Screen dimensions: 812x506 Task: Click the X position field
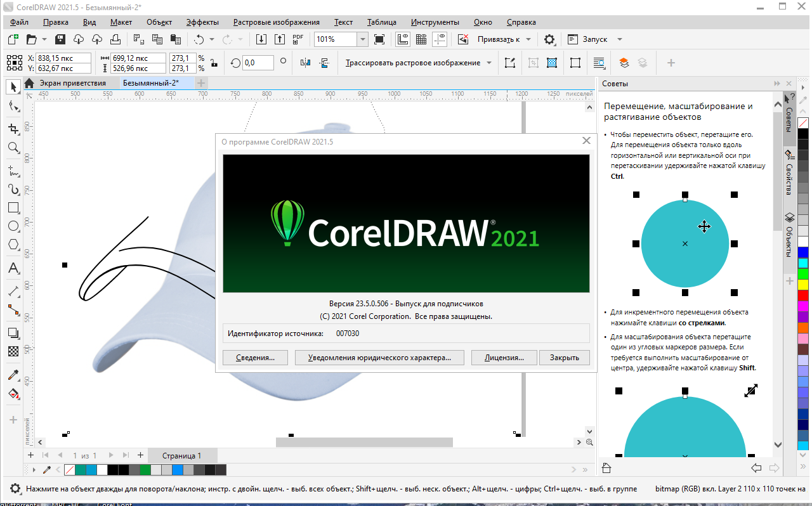pyautogui.click(x=63, y=58)
